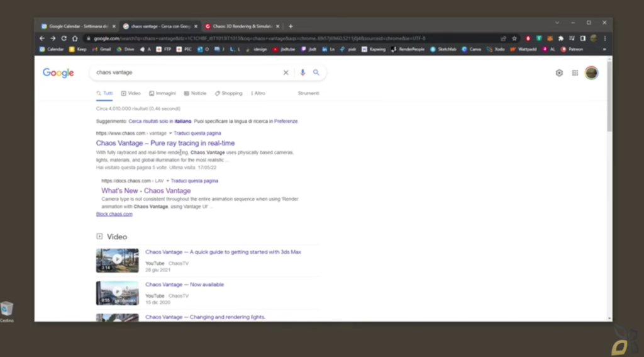Open the idesign bookmark
The height and width of the screenshot is (357, 644).
[x=257, y=49]
